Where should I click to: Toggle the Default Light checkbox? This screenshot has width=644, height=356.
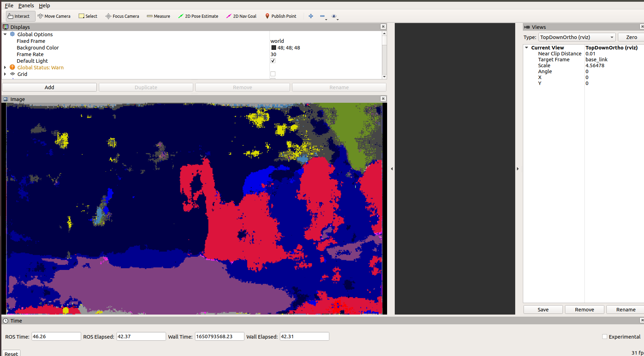273,61
